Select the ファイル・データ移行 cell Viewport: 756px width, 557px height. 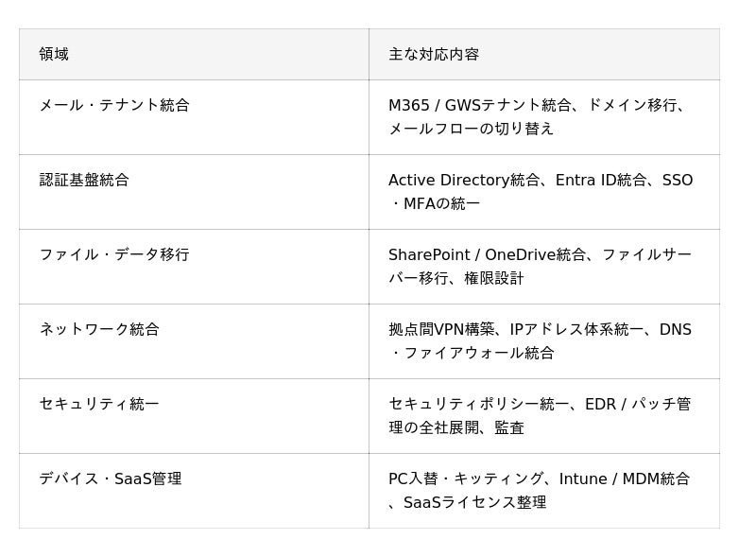coord(114,254)
